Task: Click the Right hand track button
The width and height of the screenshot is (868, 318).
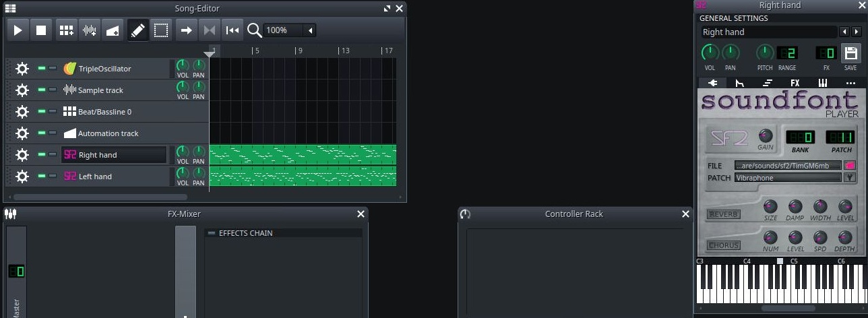Action: coord(114,155)
